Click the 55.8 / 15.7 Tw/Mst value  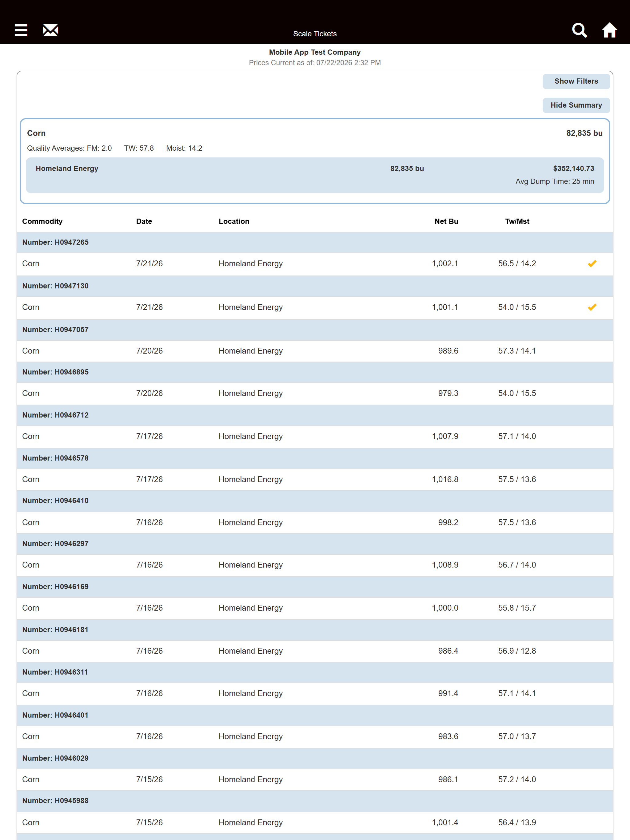point(517,608)
